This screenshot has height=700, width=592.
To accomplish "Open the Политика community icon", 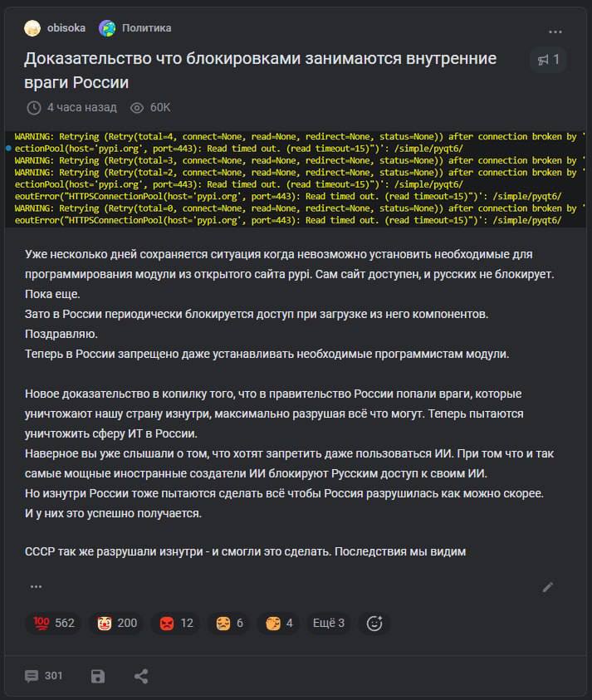I will 107,28.
